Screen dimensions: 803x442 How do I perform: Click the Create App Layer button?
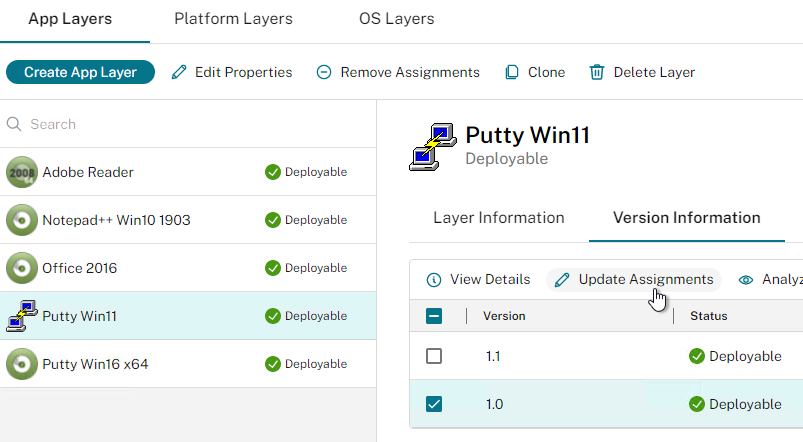pos(80,72)
